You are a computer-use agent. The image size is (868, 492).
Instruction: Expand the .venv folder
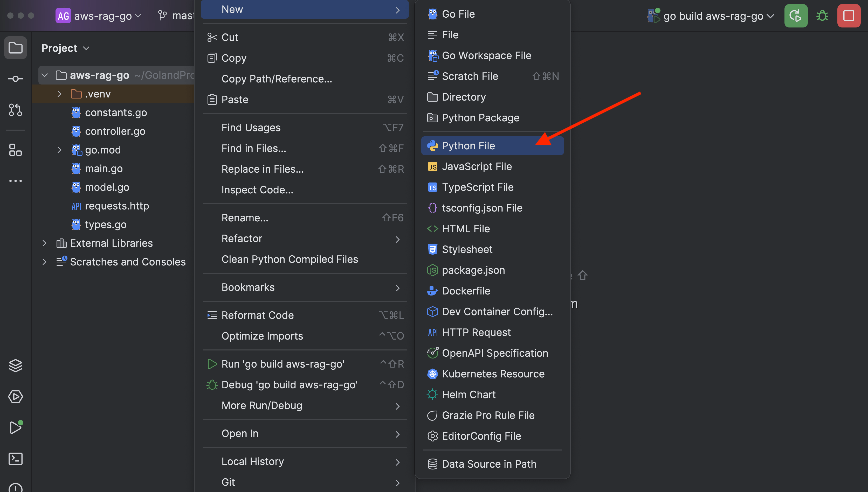(59, 94)
